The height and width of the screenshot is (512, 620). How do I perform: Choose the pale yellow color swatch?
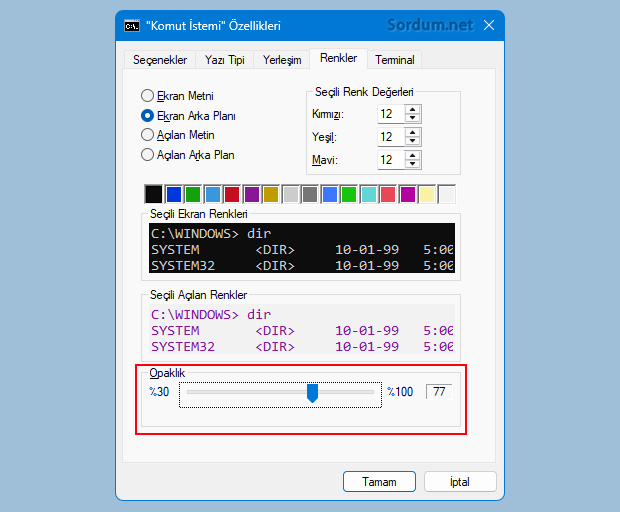click(427, 194)
